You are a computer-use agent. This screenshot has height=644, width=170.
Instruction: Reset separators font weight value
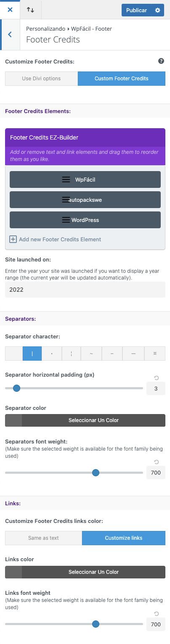click(157, 462)
